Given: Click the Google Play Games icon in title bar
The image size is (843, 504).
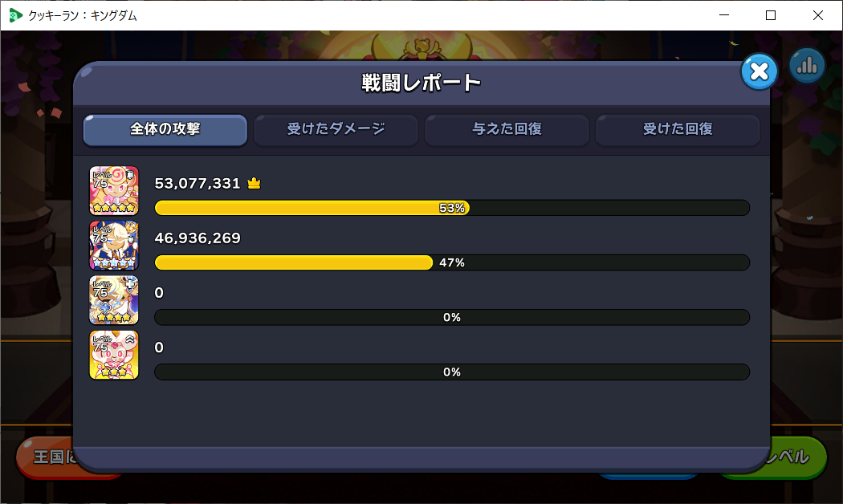Looking at the screenshot, I should tap(15, 15).
